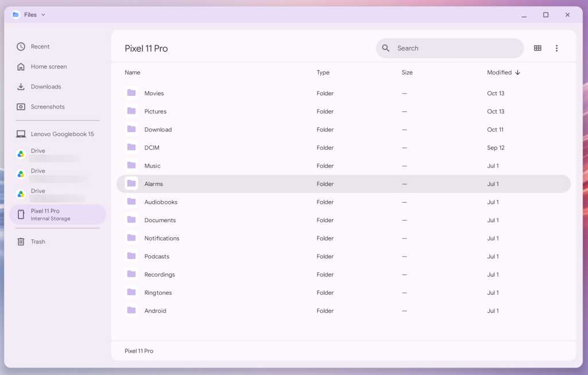Select Pixel 11 Pro Internal Storage

(58, 215)
